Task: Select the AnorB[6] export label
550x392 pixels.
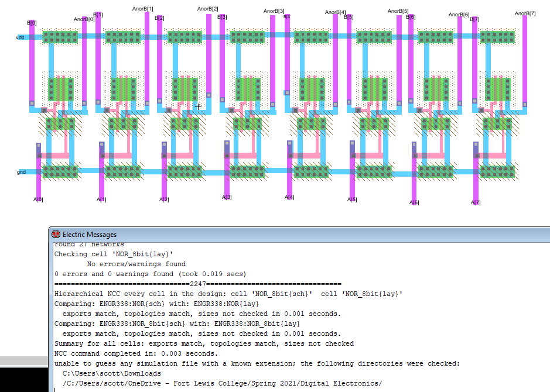Action: pos(459,15)
